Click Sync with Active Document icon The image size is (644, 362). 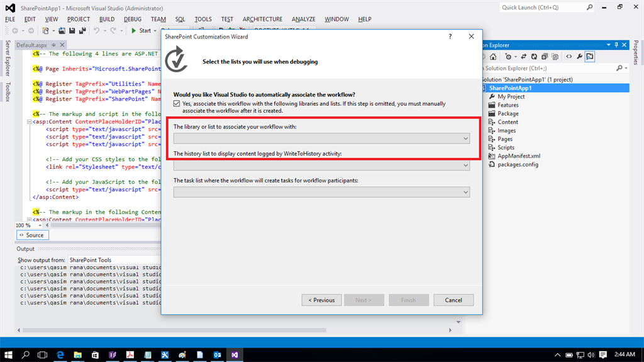(x=524, y=57)
